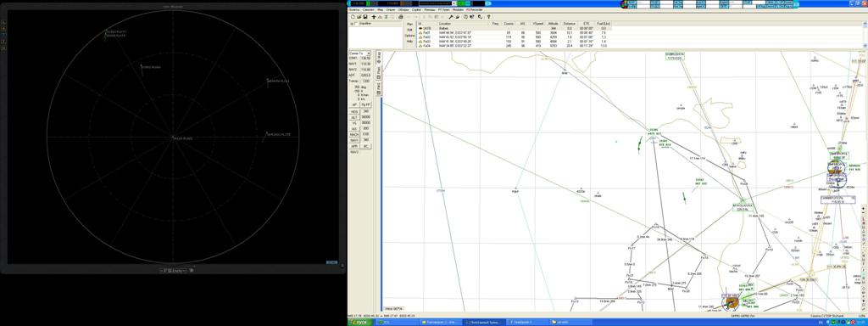This screenshot has height=326, width=868.
Task: Click the Windows Start button
Action: pyautogui.click(x=359, y=322)
